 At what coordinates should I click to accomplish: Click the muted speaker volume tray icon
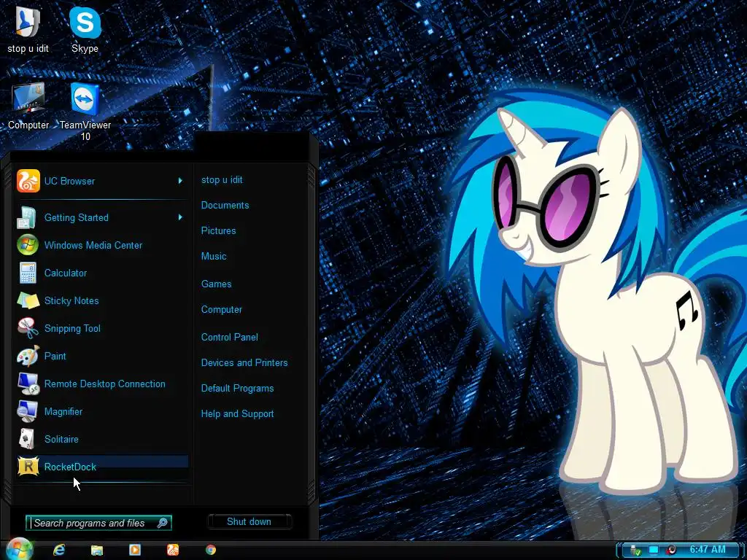(x=671, y=550)
